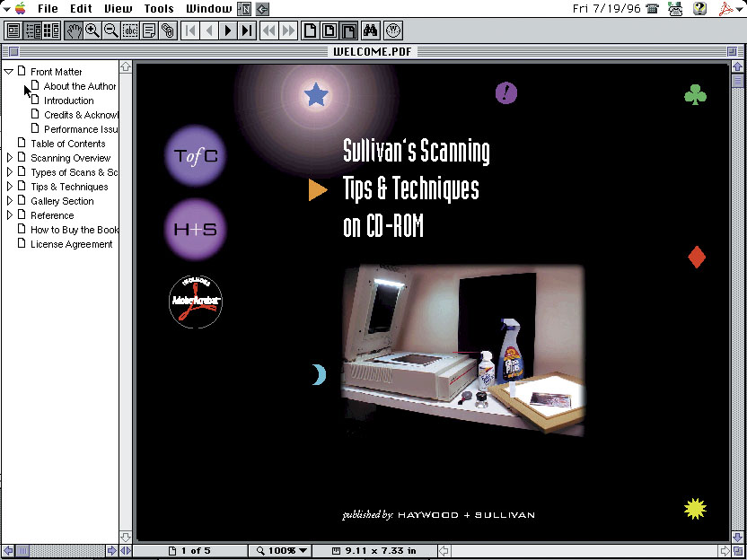Click the purple exclamation mark icon
The width and height of the screenshot is (747, 560).
point(506,92)
